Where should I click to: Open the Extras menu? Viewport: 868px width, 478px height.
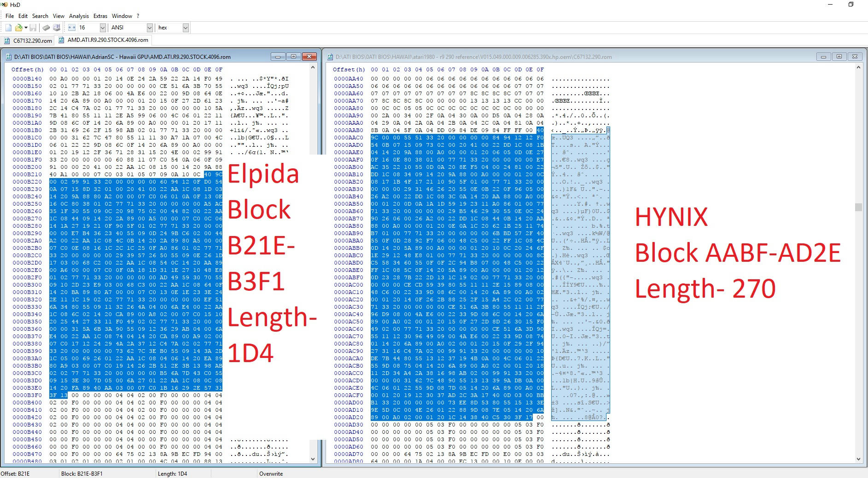tap(100, 16)
